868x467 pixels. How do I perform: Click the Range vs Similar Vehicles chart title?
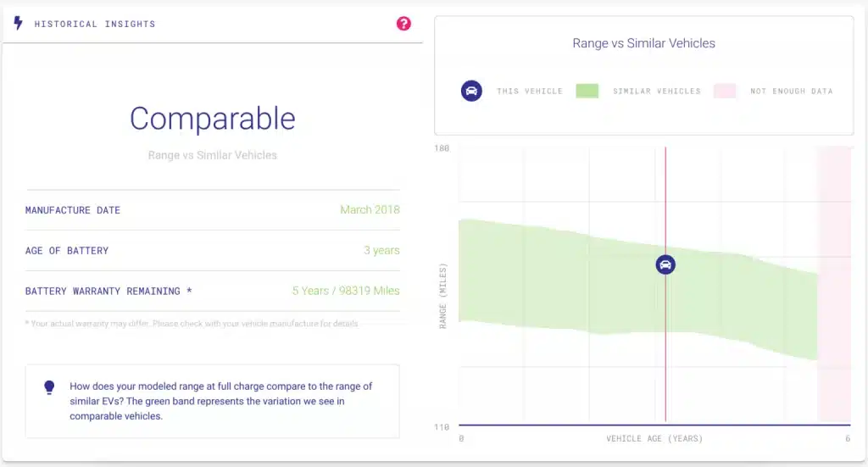tap(643, 43)
